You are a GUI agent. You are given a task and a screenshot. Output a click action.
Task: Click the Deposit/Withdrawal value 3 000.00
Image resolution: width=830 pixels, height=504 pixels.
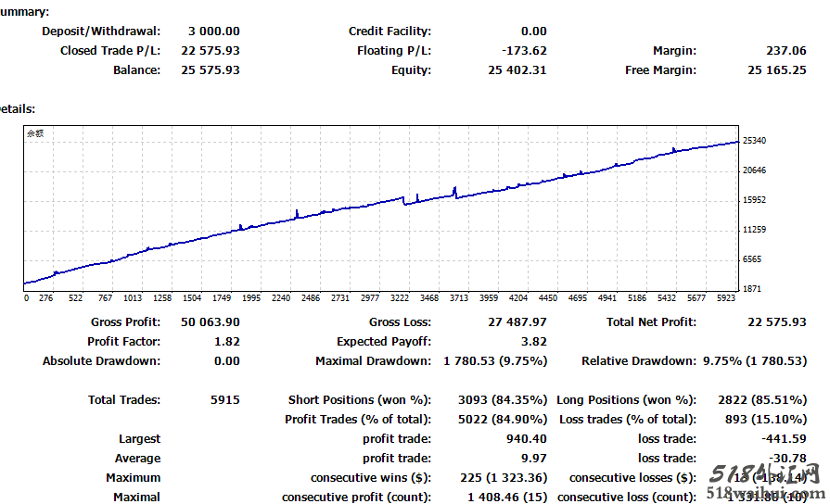[213, 31]
